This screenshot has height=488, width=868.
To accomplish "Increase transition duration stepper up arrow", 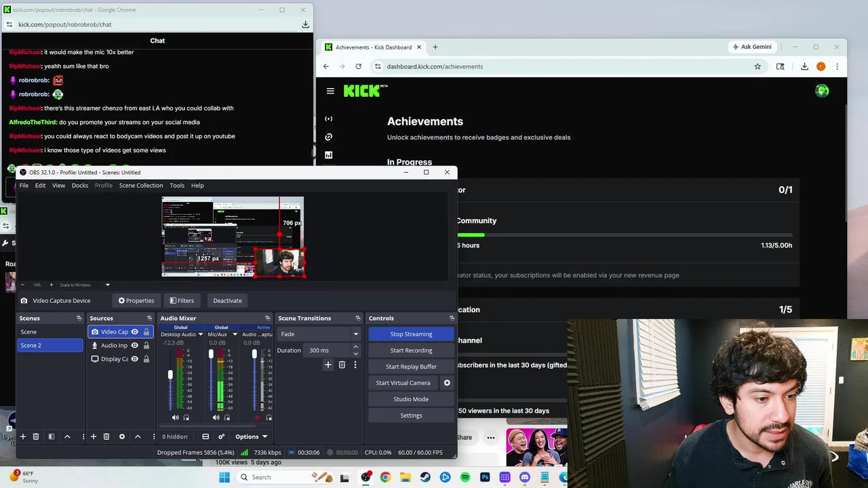I will pos(355,347).
